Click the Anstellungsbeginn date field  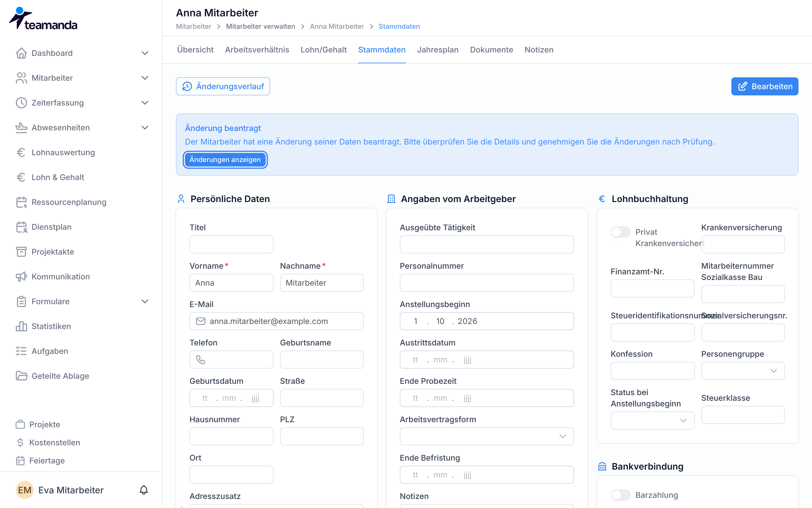[487, 321]
